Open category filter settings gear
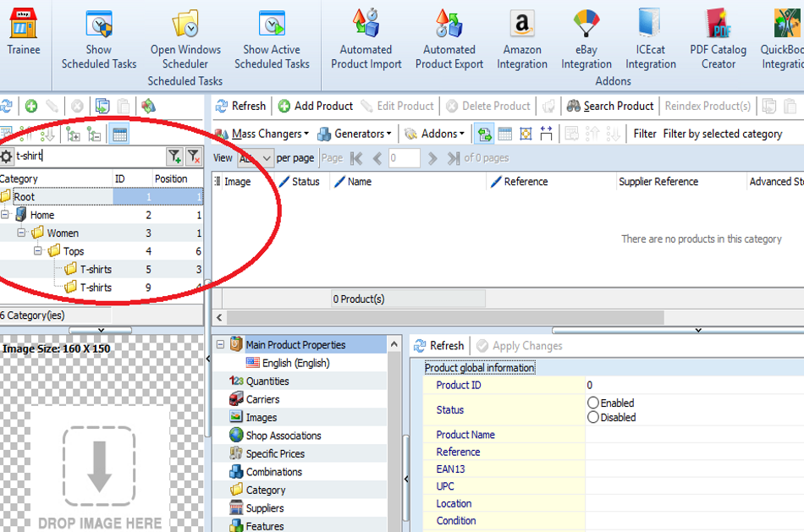The height and width of the screenshot is (532, 804). (6, 156)
